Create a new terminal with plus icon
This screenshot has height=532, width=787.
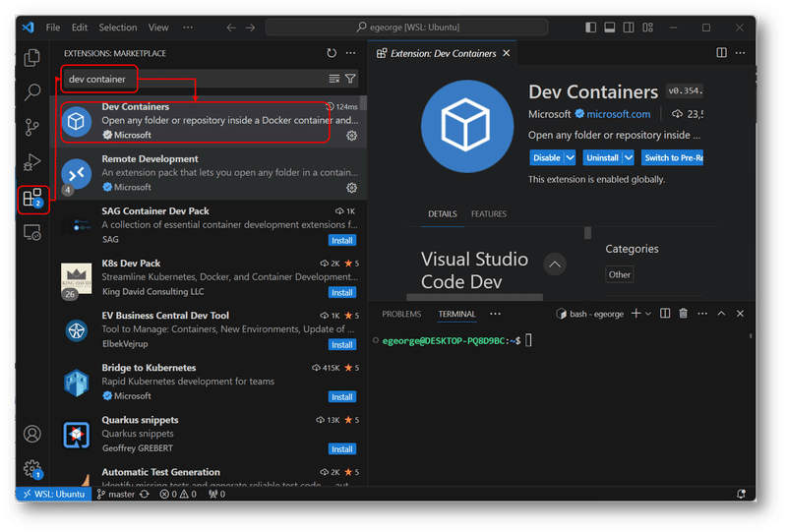click(x=636, y=313)
